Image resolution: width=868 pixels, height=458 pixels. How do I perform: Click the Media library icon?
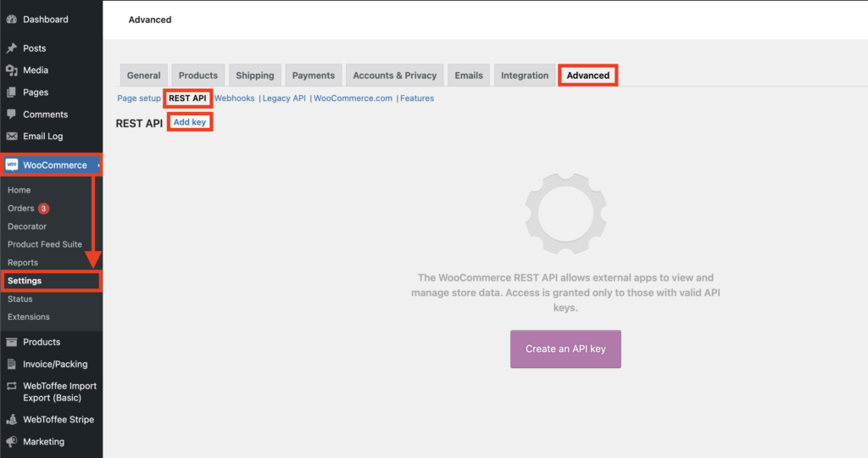click(x=12, y=70)
